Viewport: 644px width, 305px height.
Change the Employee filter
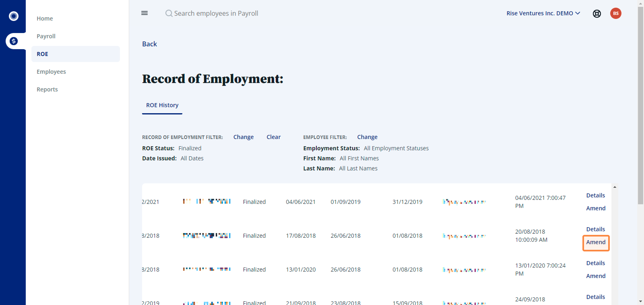(x=367, y=137)
